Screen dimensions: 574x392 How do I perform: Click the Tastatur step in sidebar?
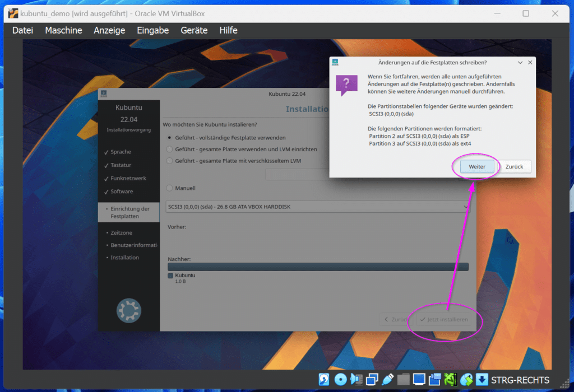tap(121, 165)
